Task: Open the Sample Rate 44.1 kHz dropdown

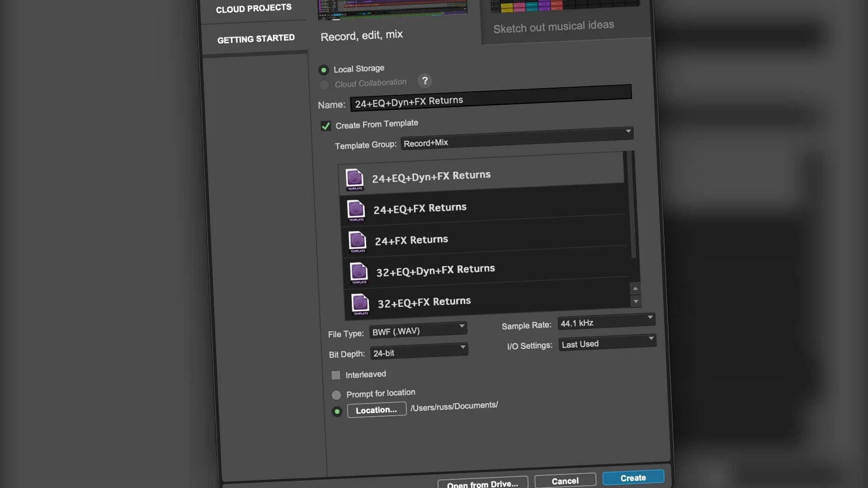Action: point(606,321)
